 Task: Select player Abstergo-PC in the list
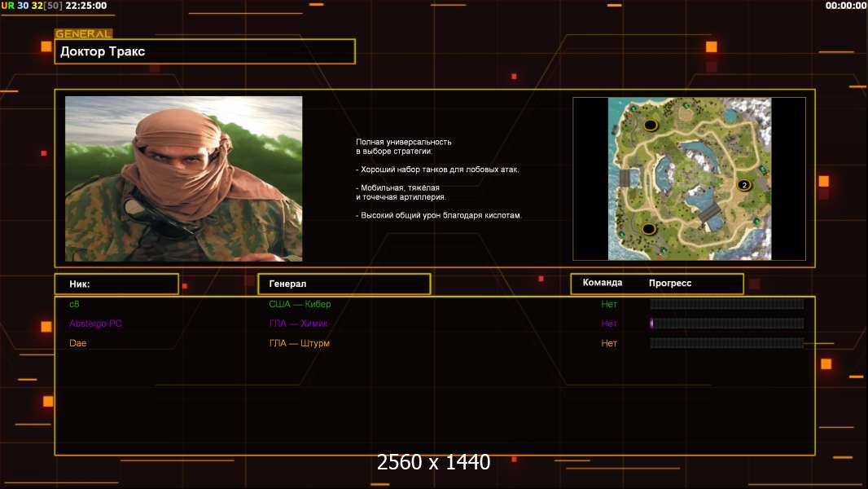96,324
